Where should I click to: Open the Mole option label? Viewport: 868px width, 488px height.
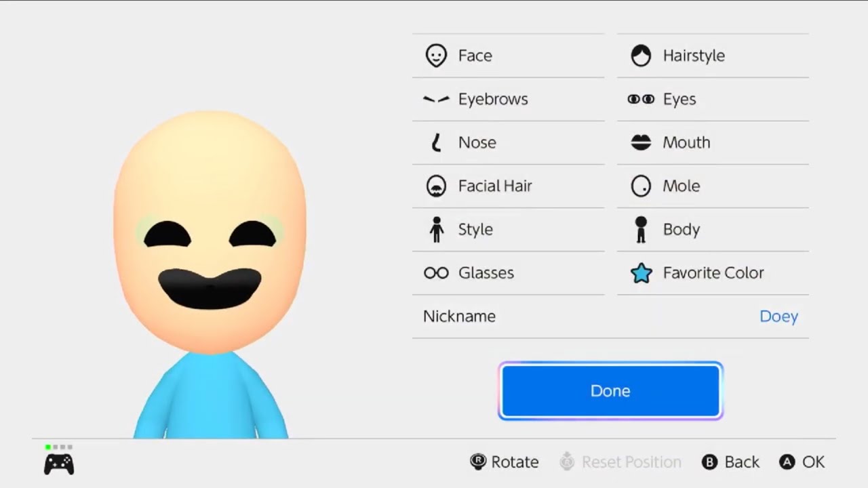click(x=682, y=186)
